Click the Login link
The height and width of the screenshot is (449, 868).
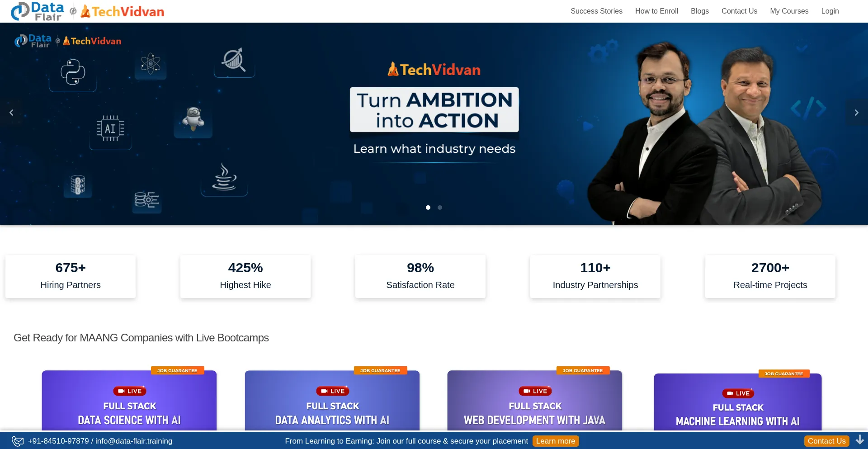coord(830,11)
